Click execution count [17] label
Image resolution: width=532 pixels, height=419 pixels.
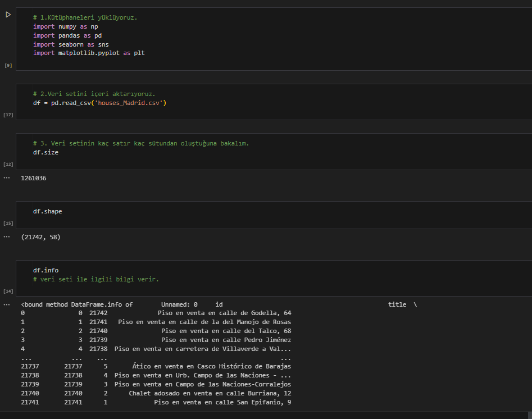(8, 115)
